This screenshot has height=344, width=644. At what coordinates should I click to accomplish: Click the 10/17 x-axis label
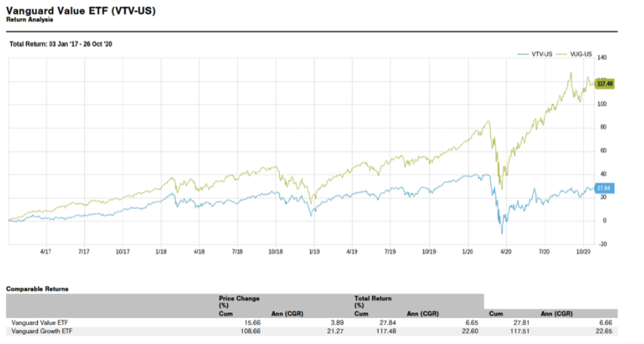tap(122, 251)
